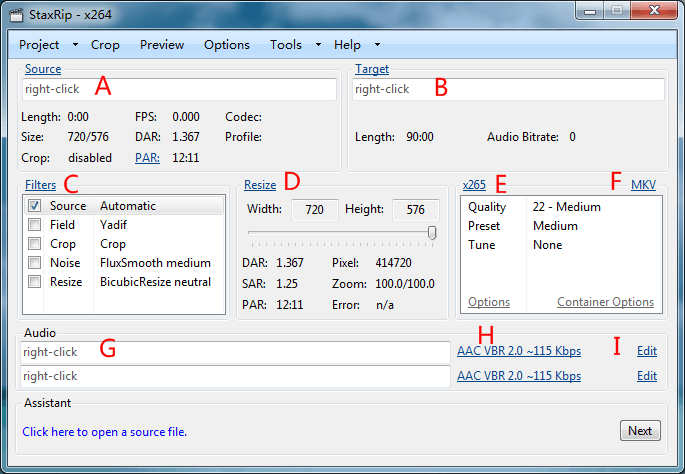Click the Target file path field
This screenshot has width=685, height=474.
(x=509, y=89)
